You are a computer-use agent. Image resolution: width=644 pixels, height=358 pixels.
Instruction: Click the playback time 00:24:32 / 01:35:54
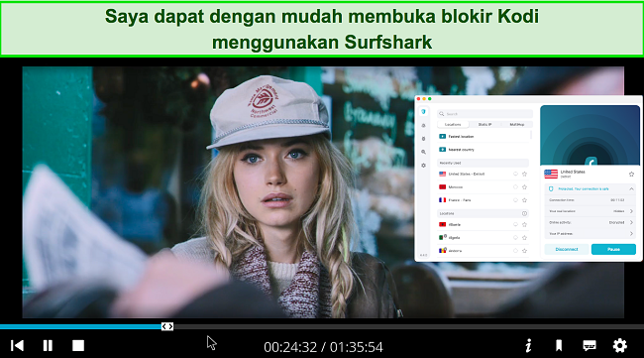pos(323,347)
